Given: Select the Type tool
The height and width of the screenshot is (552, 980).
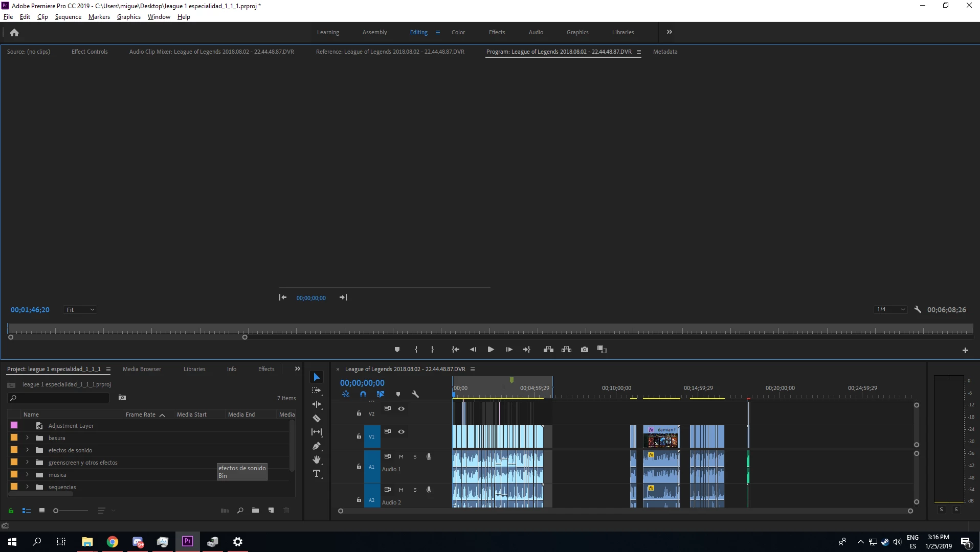Looking at the screenshot, I should (317, 473).
